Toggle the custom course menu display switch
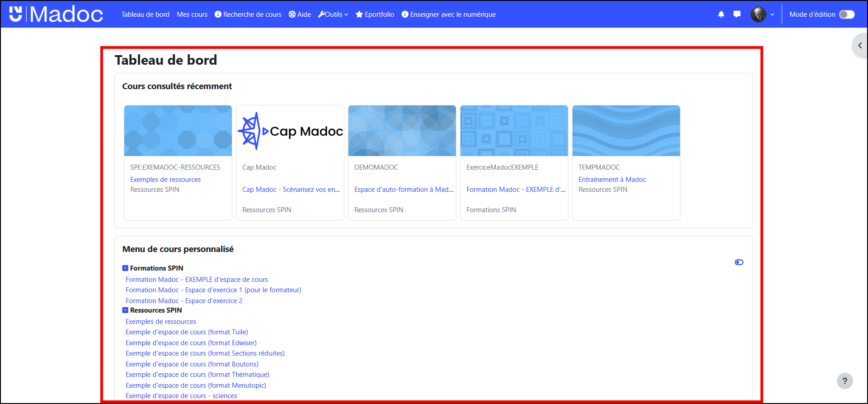Viewport: 868px width, 404px height. pyautogui.click(x=739, y=262)
